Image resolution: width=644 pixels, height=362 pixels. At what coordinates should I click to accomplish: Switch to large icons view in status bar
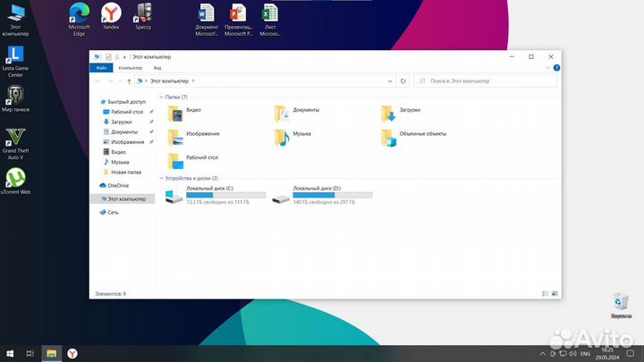coord(555,293)
